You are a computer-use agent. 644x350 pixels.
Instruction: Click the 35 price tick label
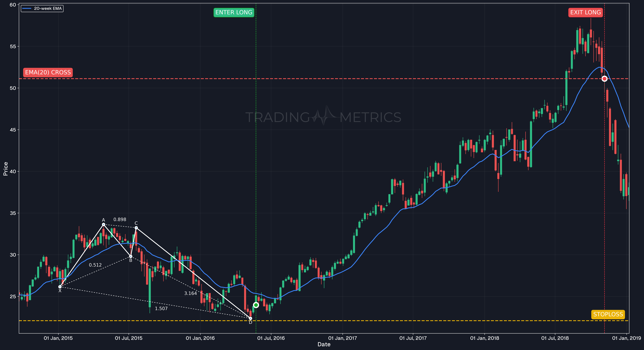click(x=13, y=213)
